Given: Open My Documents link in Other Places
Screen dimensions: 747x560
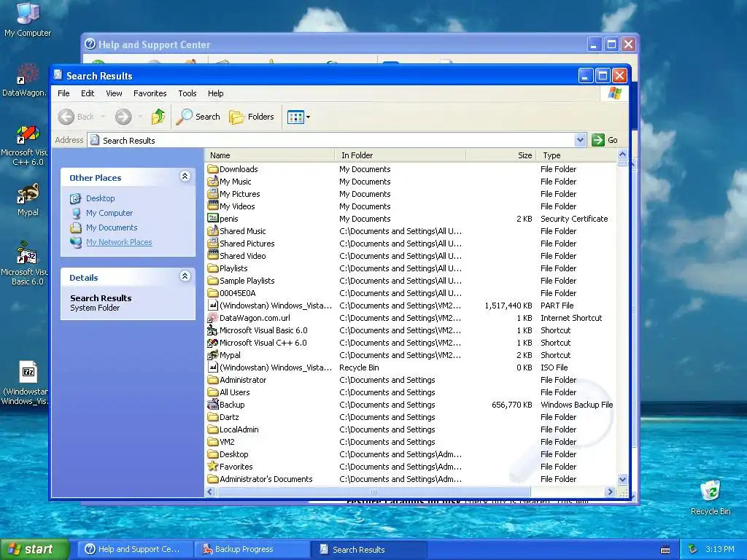Looking at the screenshot, I should [x=112, y=227].
